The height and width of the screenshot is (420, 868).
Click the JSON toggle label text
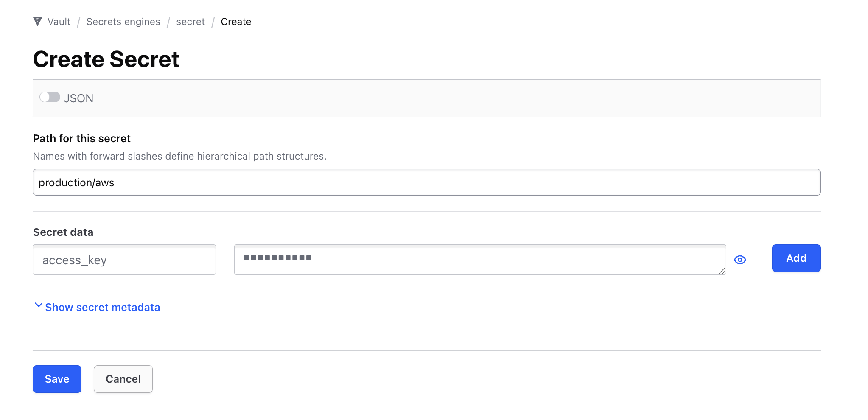(x=78, y=98)
